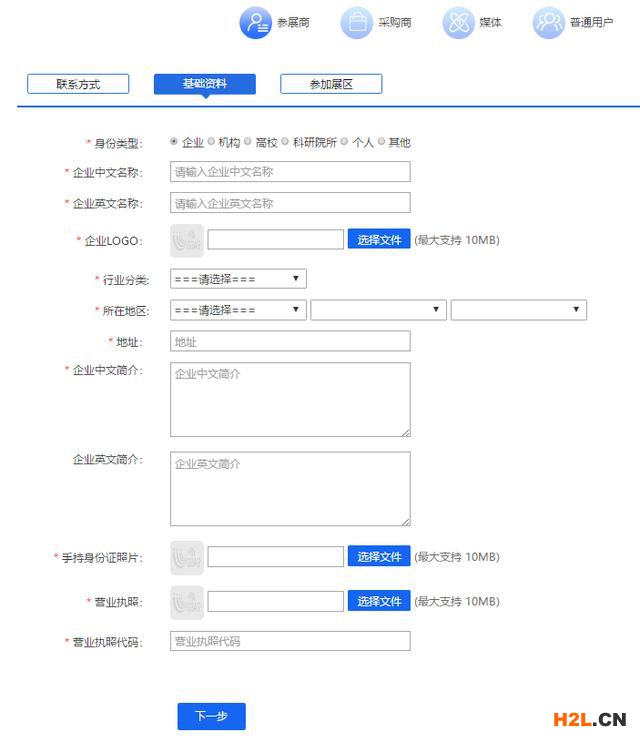
Task: Focus the 营业执照 file path field
Action: click(276, 601)
